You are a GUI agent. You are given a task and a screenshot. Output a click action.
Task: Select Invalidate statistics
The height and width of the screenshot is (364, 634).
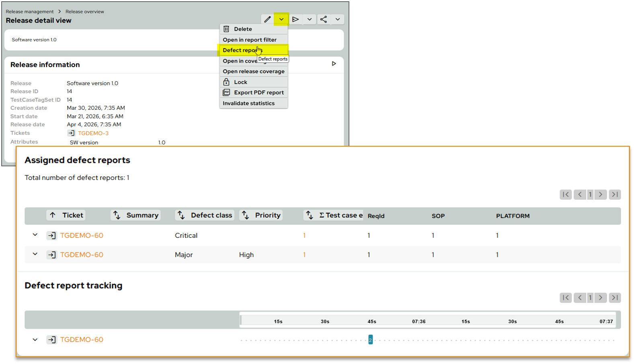[x=254, y=103]
